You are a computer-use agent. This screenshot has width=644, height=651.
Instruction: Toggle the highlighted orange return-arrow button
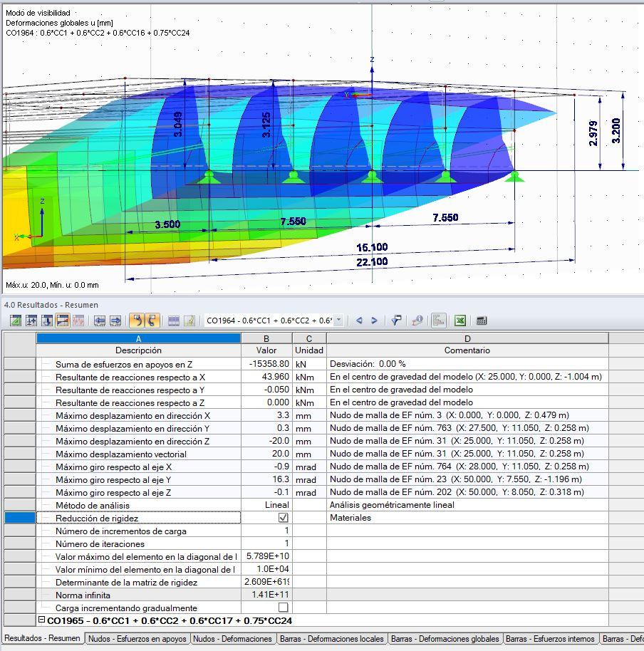coord(137,321)
